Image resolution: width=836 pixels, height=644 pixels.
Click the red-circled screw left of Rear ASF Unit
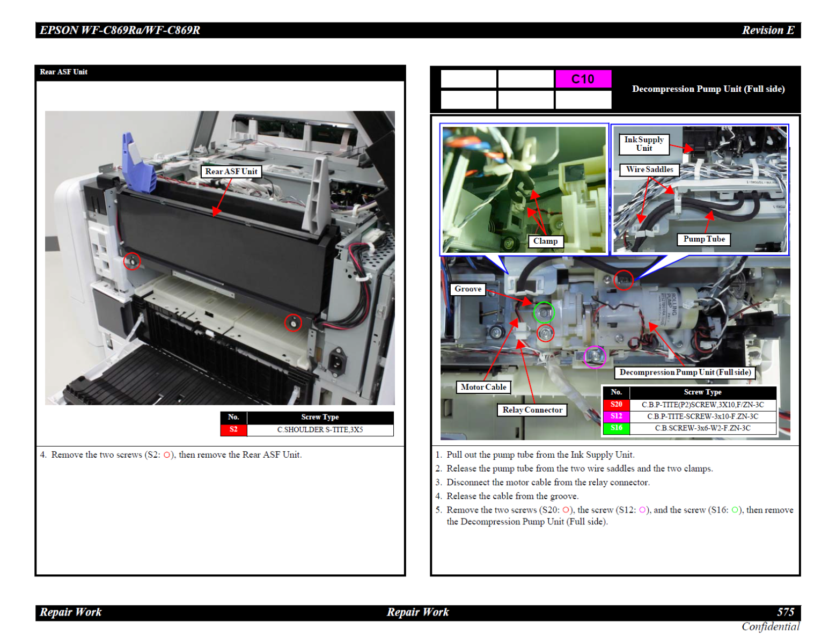(132, 261)
